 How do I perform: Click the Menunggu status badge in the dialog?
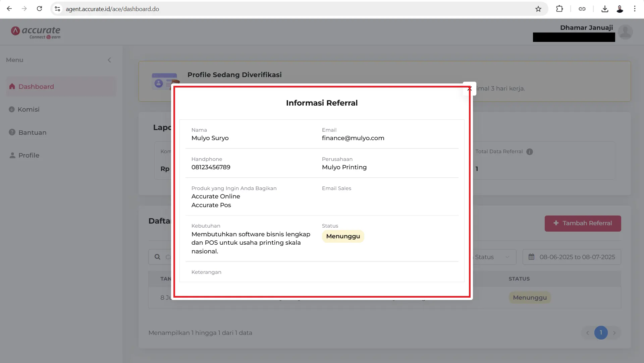(x=343, y=236)
